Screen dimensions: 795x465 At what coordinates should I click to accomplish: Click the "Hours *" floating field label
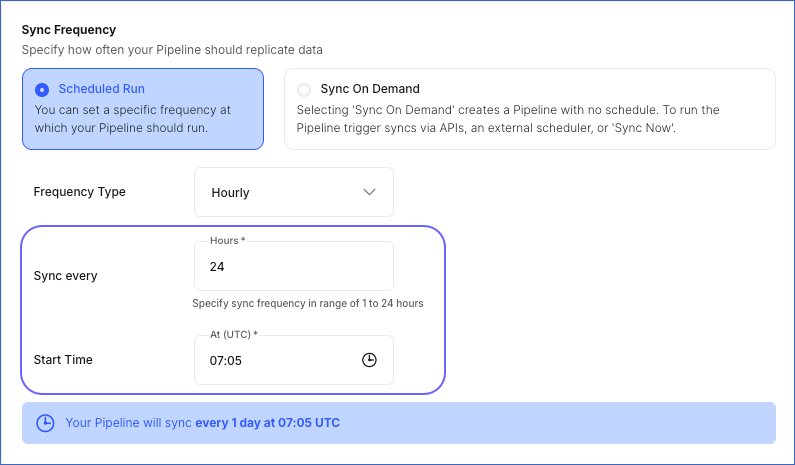point(226,241)
